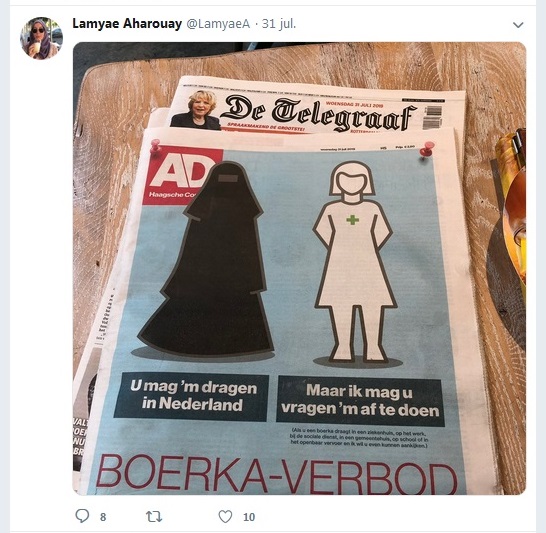Click the like count 10
The image size is (546, 533).
249,517
